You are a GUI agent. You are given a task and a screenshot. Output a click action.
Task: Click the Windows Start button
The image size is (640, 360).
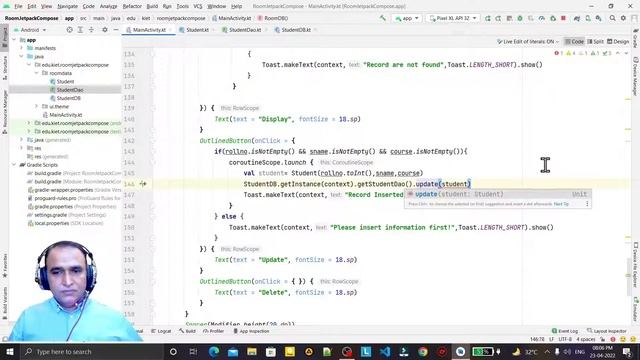(x=9, y=351)
